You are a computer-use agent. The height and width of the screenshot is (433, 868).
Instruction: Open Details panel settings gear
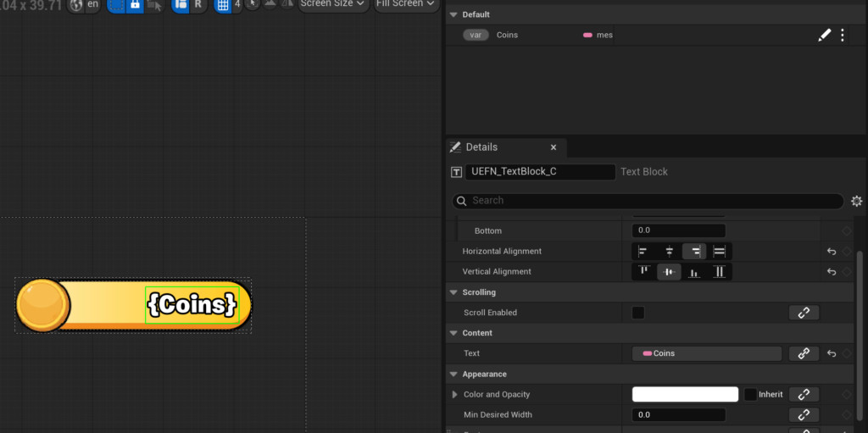tap(856, 201)
